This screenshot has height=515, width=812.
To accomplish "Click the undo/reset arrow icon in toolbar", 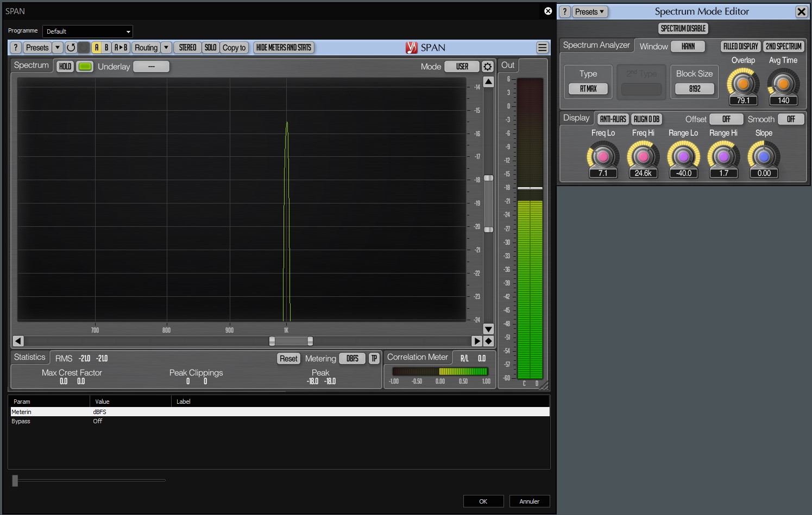I will (x=71, y=48).
